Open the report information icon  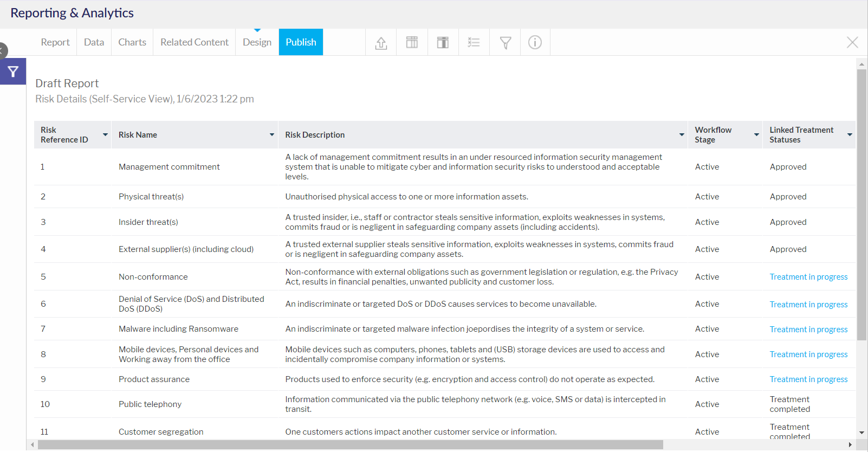coord(535,42)
